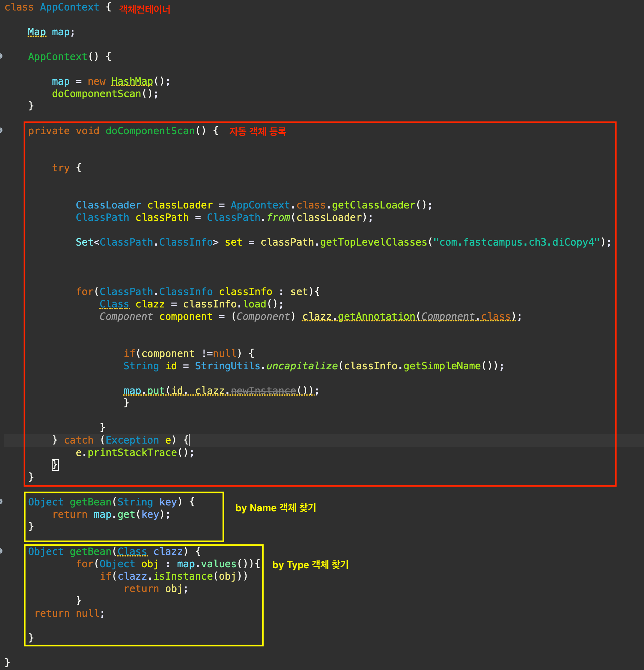Click the red 자동 객체 등록 annotation
Screen dimensions: 644x670
click(x=257, y=131)
